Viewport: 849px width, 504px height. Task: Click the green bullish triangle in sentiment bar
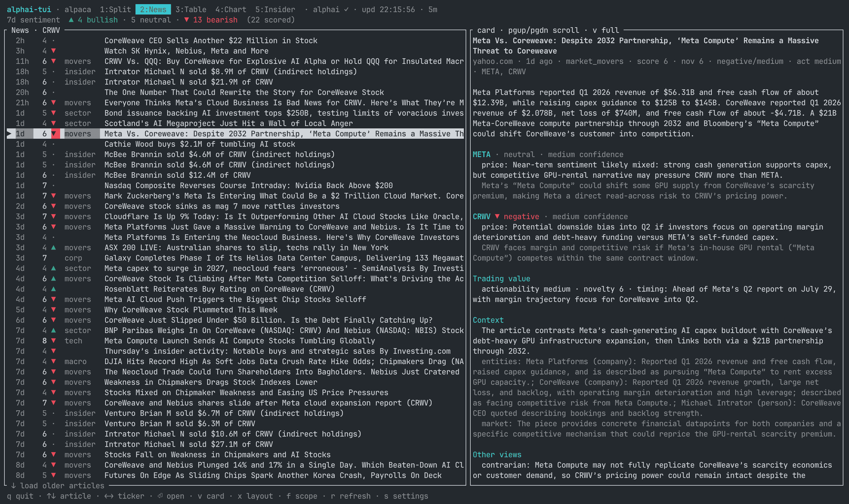point(71,20)
